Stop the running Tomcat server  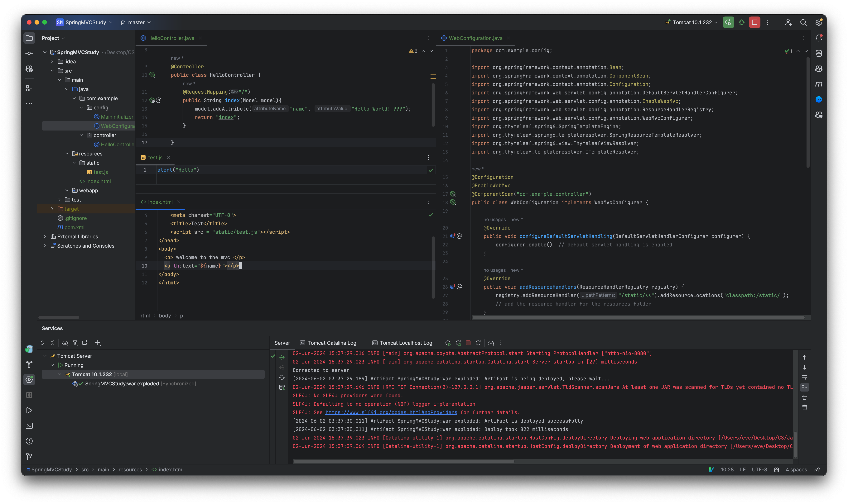(x=754, y=22)
